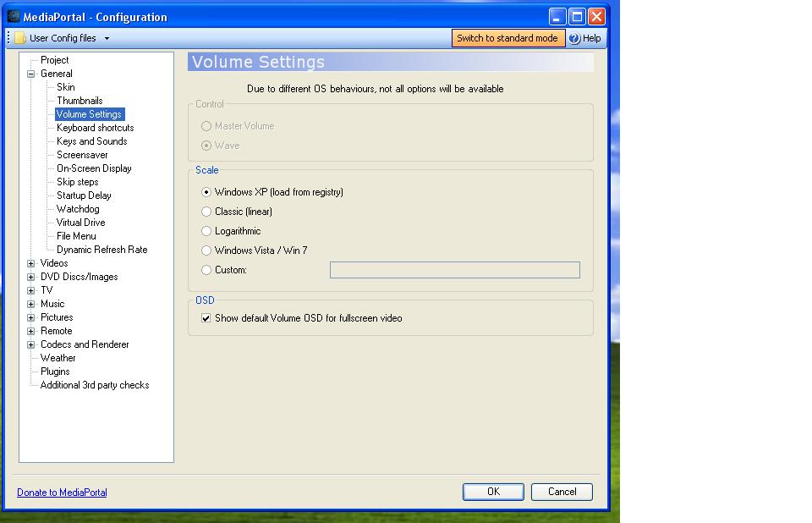The image size is (812, 523).
Task: Select the Master Volume control radio
Action: tap(206, 126)
